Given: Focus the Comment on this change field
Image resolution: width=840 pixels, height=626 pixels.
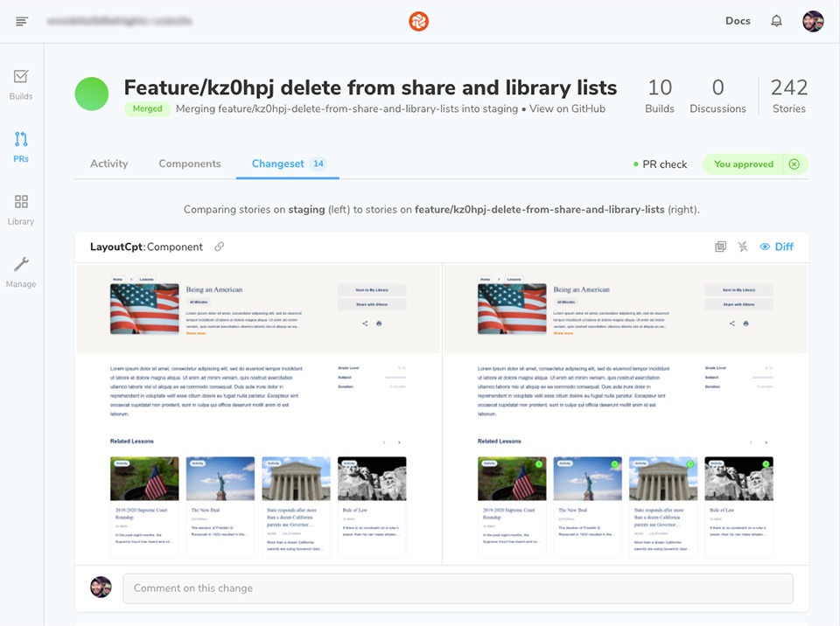Looking at the screenshot, I should 458,588.
